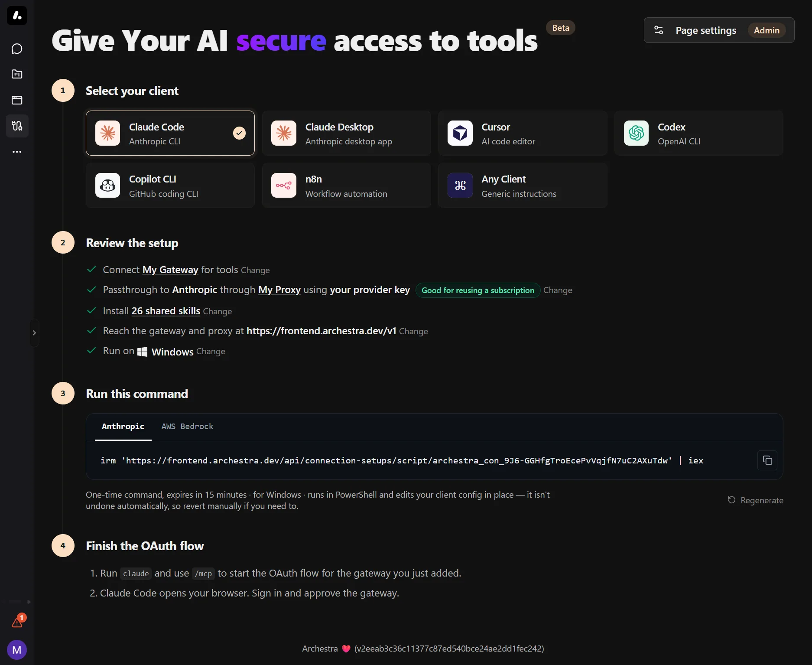The image size is (812, 665).
Task: Select the Claude Desktop client card
Action: (x=347, y=133)
